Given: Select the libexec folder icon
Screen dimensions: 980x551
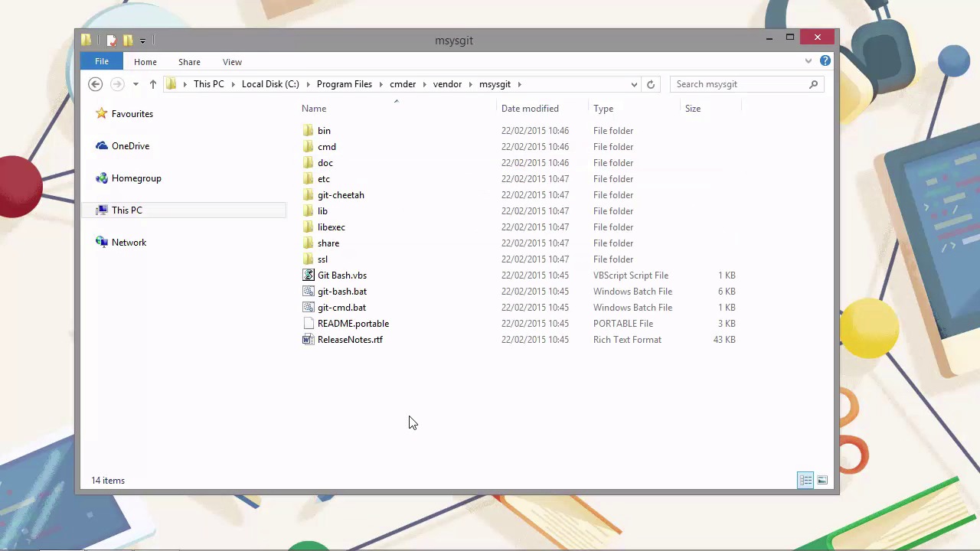Looking at the screenshot, I should tap(309, 227).
